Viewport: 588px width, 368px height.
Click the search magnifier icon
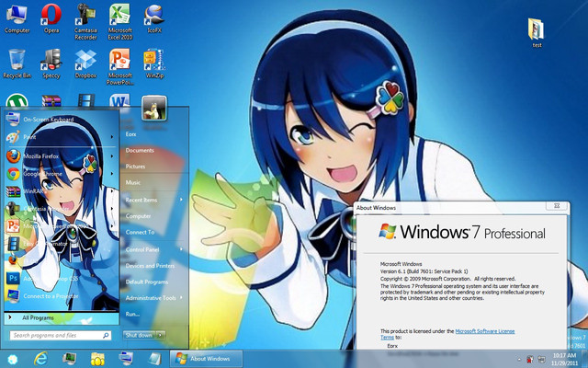pyautogui.click(x=106, y=335)
